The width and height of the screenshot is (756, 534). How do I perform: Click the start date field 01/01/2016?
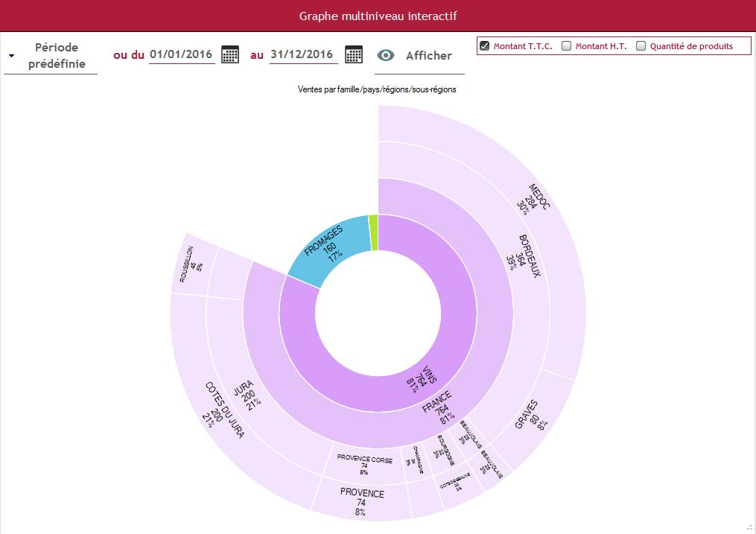point(181,54)
